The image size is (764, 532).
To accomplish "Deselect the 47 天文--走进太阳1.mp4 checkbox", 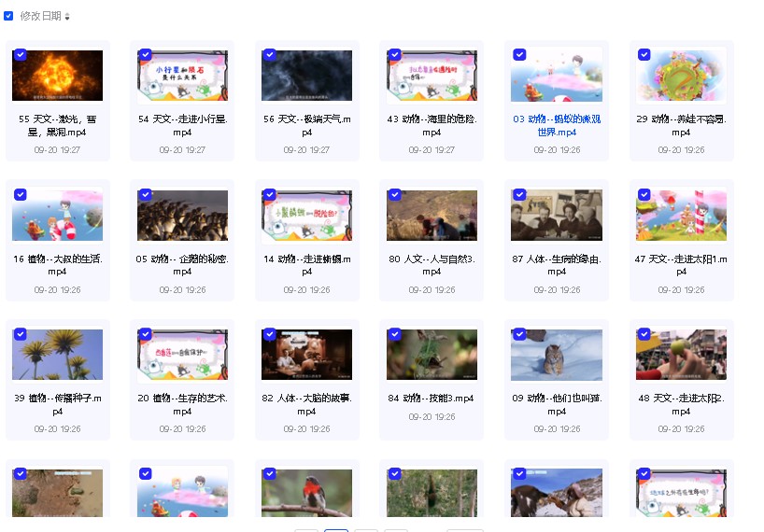I will click(644, 195).
